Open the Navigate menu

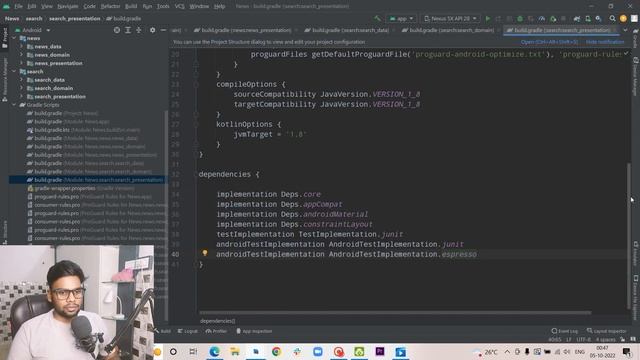(67, 6)
